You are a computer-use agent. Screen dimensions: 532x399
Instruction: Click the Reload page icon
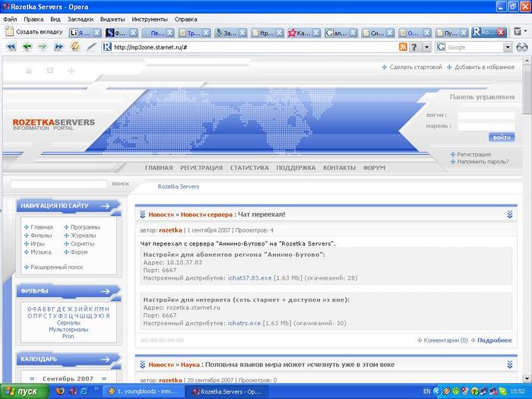pyautogui.click(x=74, y=46)
